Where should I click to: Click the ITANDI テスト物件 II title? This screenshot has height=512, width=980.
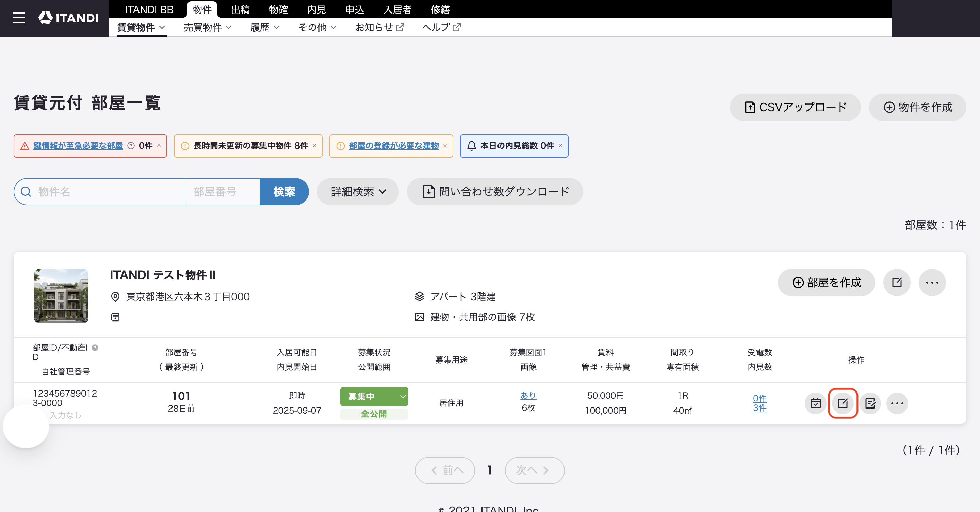click(x=163, y=275)
